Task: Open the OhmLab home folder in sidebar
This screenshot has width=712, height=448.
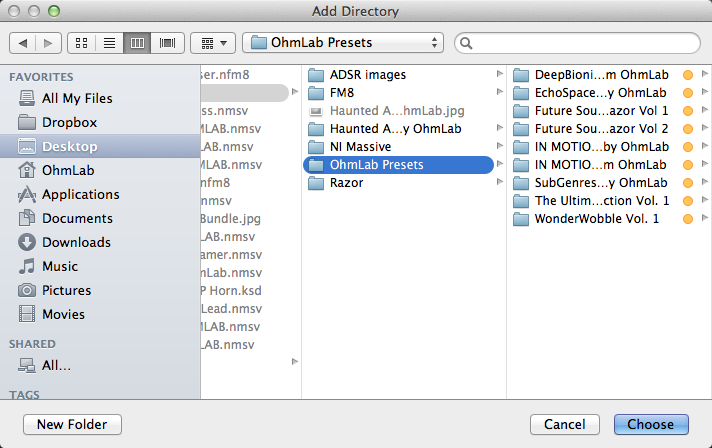Action: tap(100, 170)
